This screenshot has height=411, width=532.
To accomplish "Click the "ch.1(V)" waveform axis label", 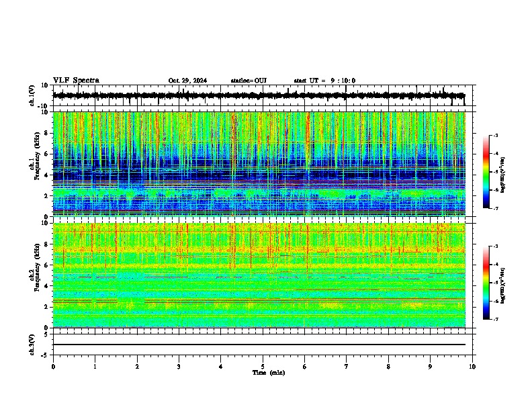I will (32, 95).
